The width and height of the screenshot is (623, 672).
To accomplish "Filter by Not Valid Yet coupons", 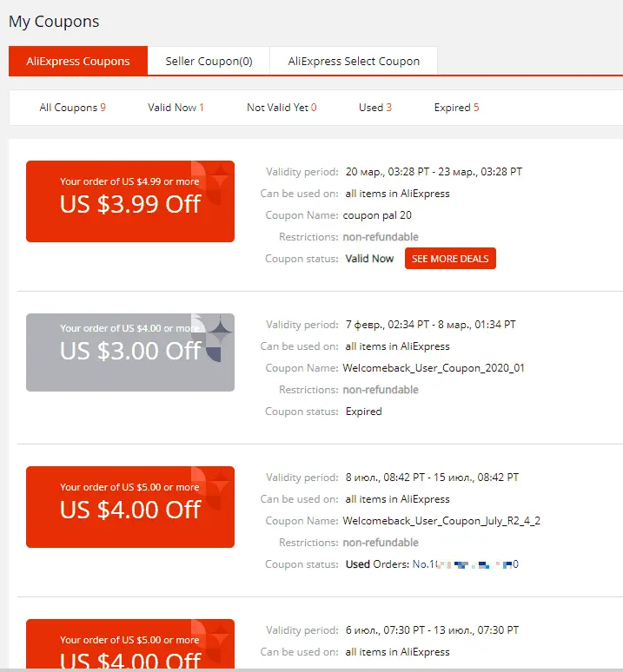I will point(282,108).
